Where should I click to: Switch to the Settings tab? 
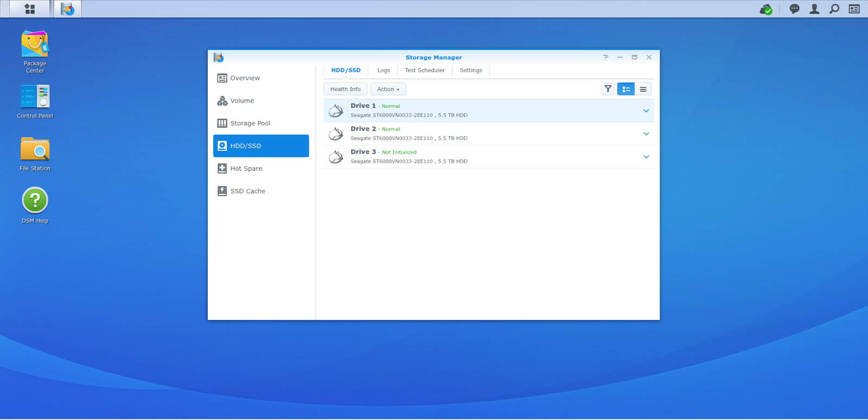[x=471, y=71]
